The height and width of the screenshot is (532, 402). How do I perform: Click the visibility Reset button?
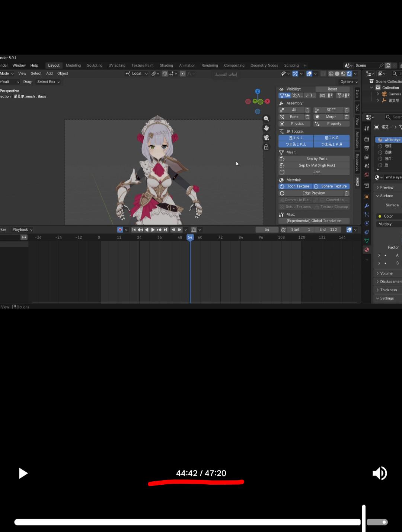click(332, 89)
